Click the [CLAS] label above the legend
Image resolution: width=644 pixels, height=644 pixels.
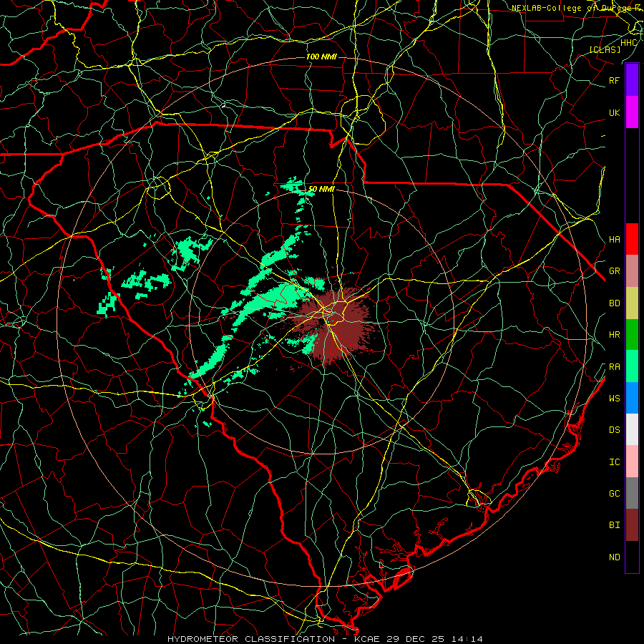pos(605,49)
